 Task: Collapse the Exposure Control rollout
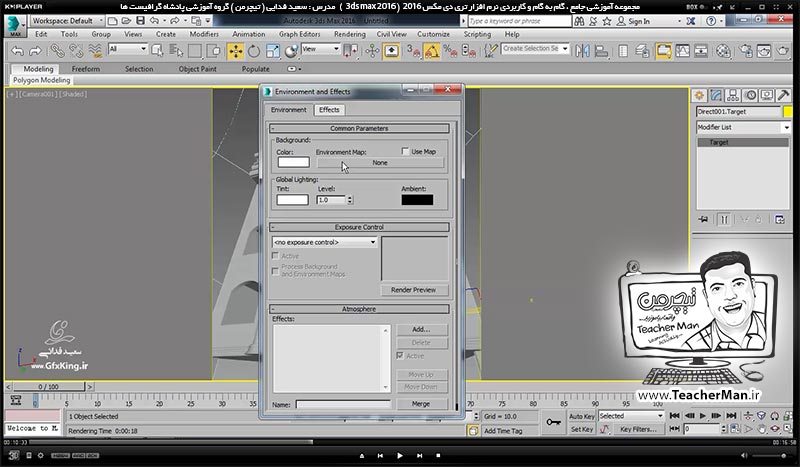click(x=359, y=227)
